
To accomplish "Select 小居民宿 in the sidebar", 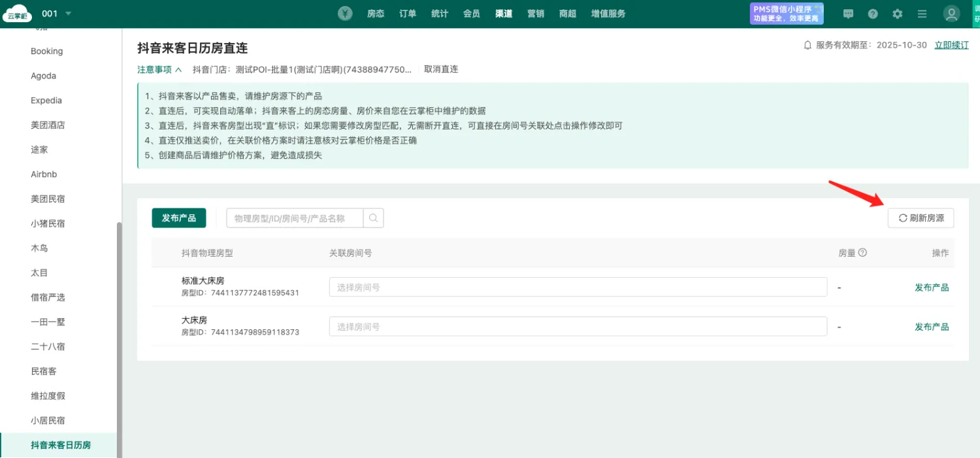I will coord(48,420).
